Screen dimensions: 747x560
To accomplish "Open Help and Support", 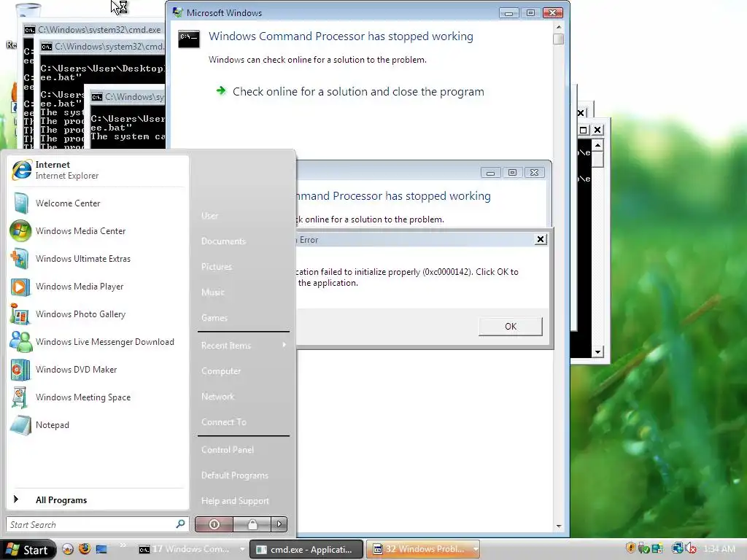I will 235,500.
